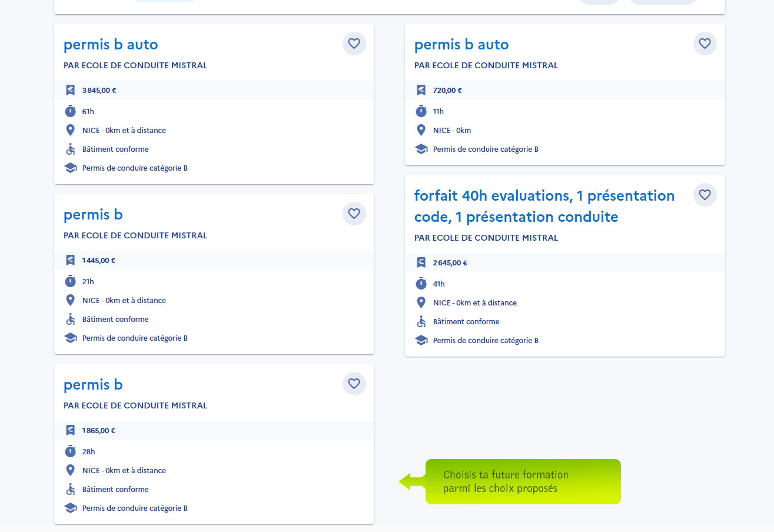Image resolution: width=774 pixels, height=532 pixels.
Task: Click the location pin in the 1 865,00 € card
Action: coord(71,470)
